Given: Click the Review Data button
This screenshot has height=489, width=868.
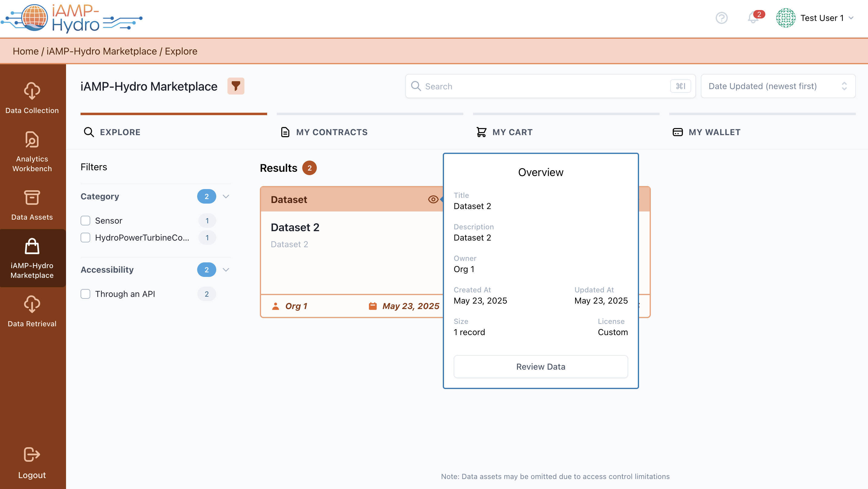Looking at the screenshot, I should [x=541, y=367].
